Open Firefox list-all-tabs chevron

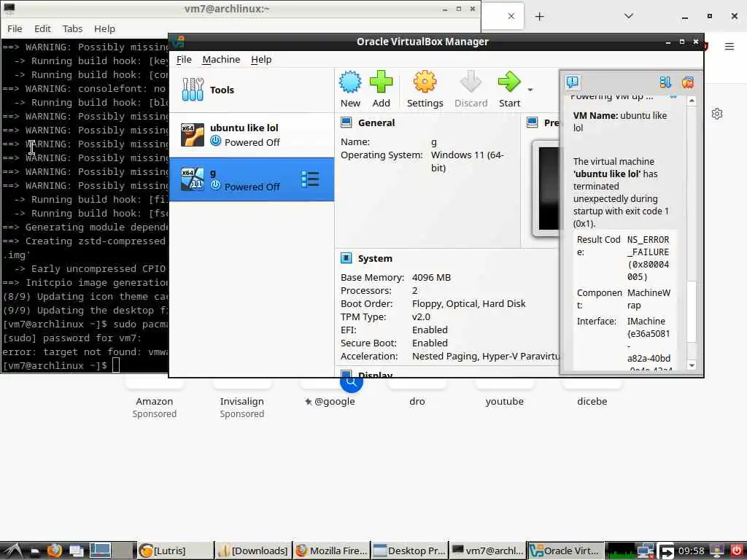point(629,16)
